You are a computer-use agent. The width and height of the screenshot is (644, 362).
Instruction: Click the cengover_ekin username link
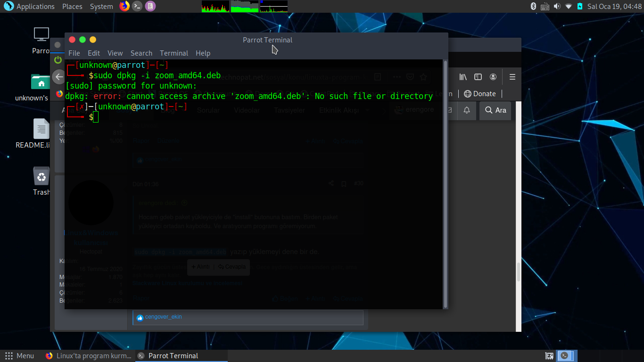tap(163, 317)
